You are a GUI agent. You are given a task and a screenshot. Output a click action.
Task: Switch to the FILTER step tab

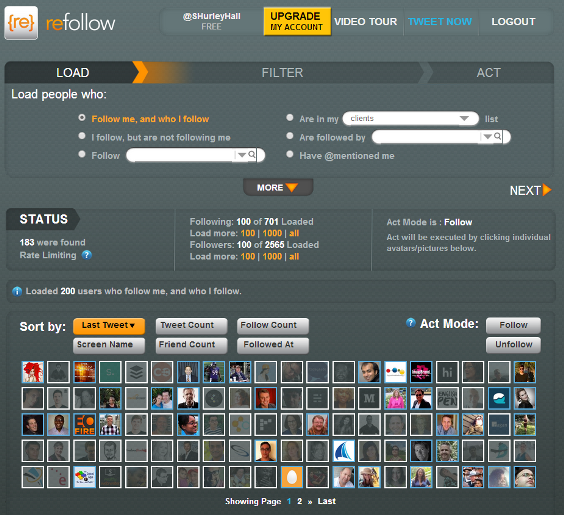coord(282,73)
